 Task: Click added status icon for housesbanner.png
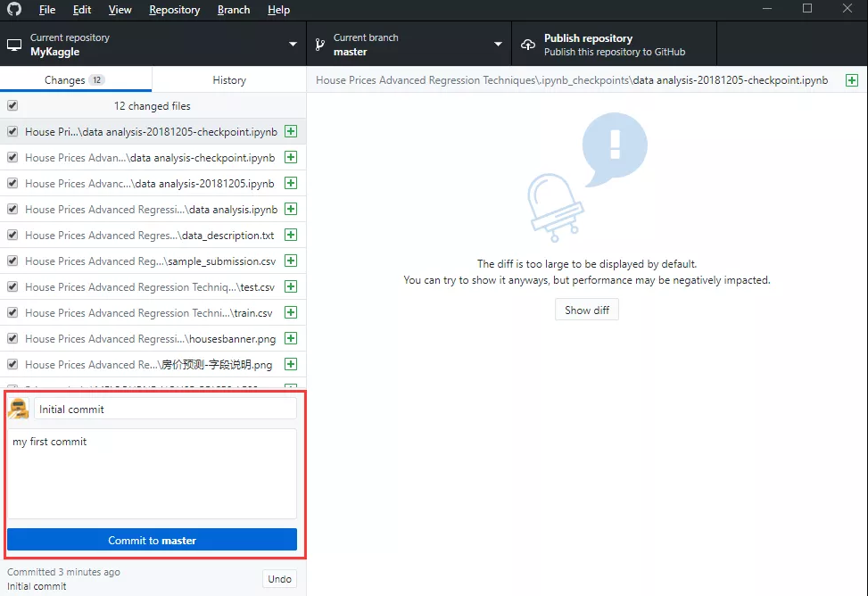291,338
